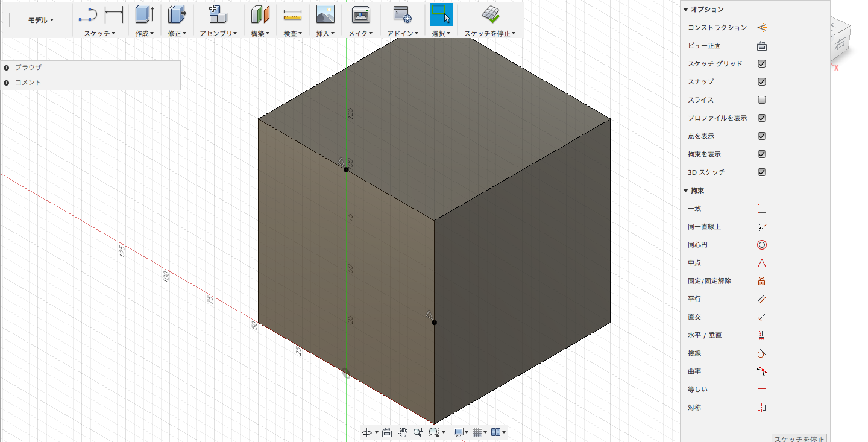
Task: Apply the 中点 midpoint constraint
Action: click(762, 263)
